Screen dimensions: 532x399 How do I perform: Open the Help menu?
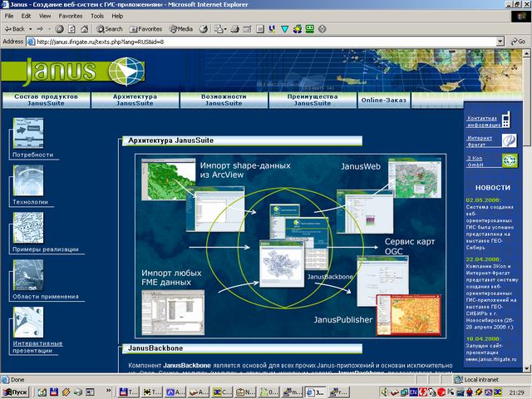click(x=117, y=16)
